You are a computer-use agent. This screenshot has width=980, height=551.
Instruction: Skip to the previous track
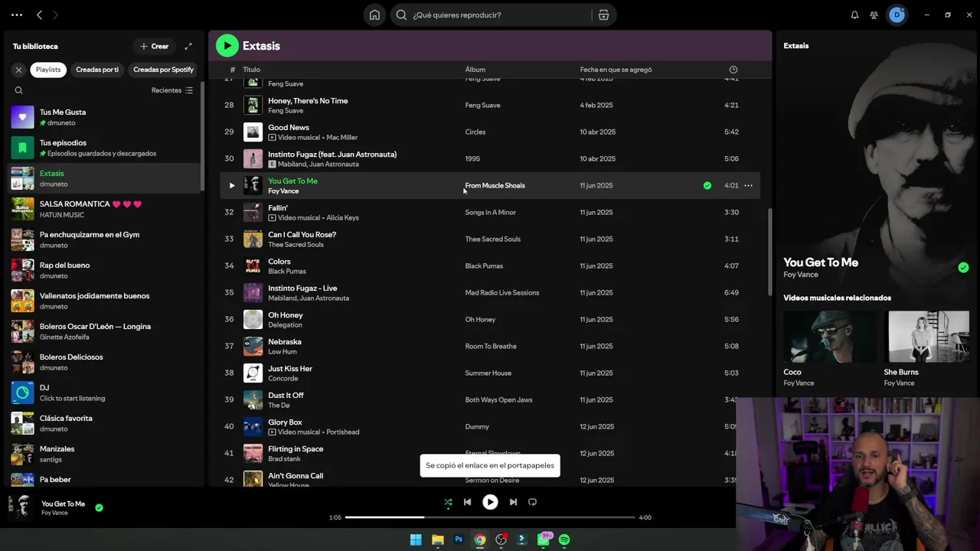pos(467,502)
